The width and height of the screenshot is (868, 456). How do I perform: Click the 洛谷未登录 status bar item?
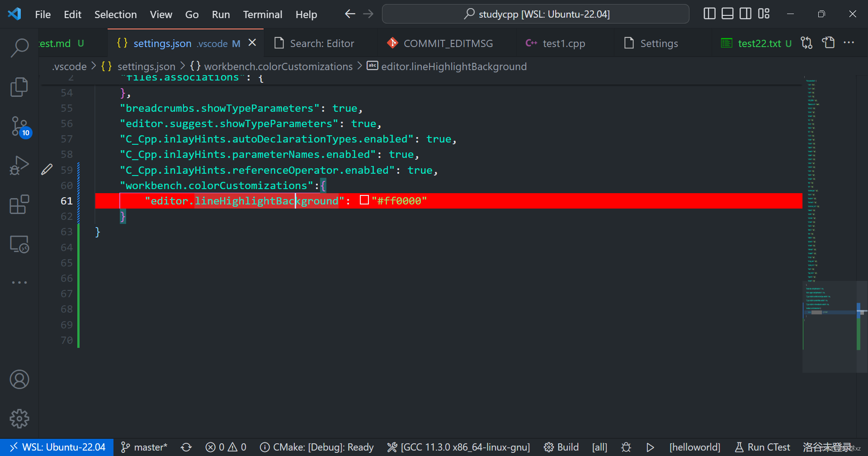[827, 447]
